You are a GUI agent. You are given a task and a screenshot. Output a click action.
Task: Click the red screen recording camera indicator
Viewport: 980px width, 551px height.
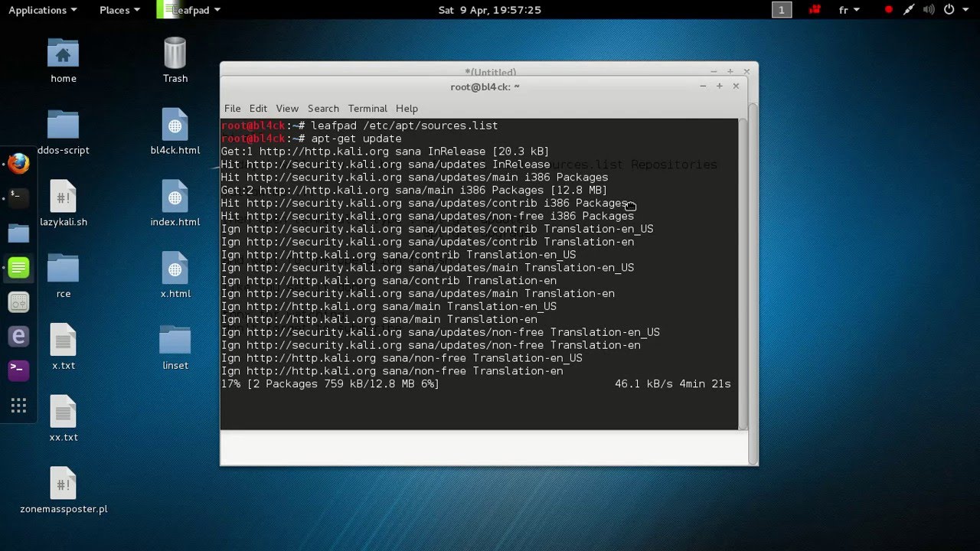point(815,10)
